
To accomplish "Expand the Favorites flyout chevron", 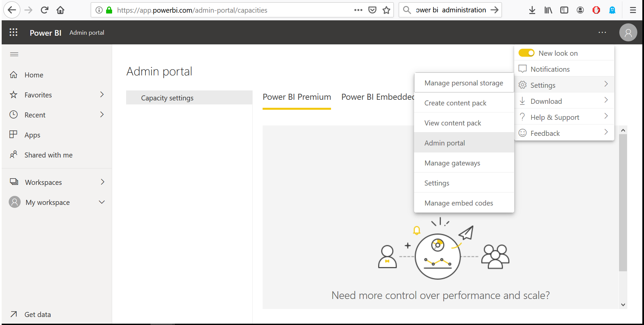I will [102, 95].
